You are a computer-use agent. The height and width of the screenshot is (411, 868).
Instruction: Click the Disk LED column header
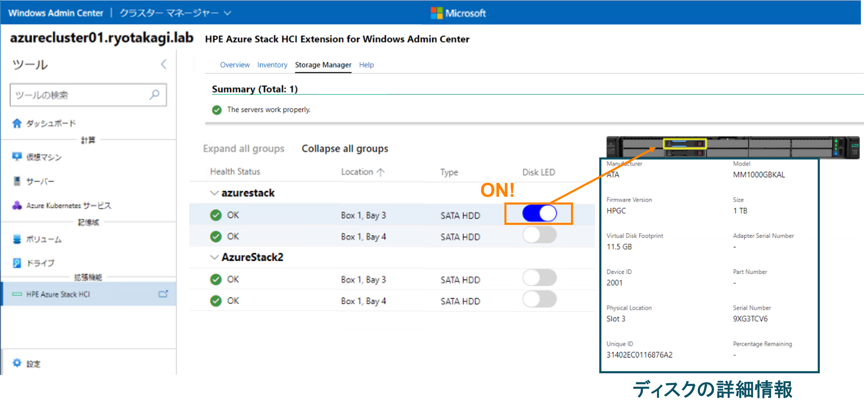coord(539,172)
